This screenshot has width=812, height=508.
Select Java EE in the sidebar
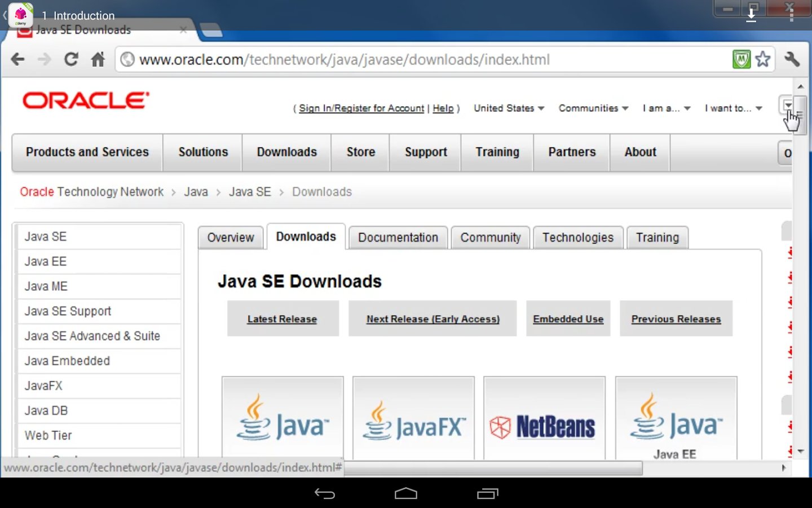(x=99, y=261)
